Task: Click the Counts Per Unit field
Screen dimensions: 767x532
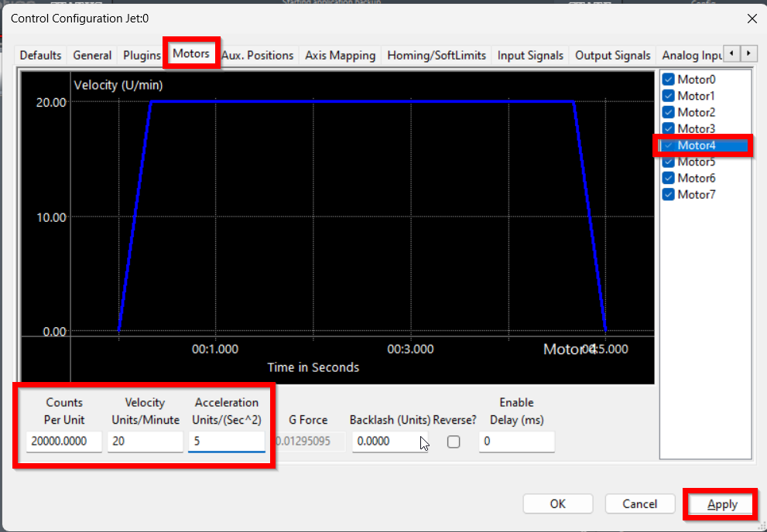Action: (x=64, y=442)
